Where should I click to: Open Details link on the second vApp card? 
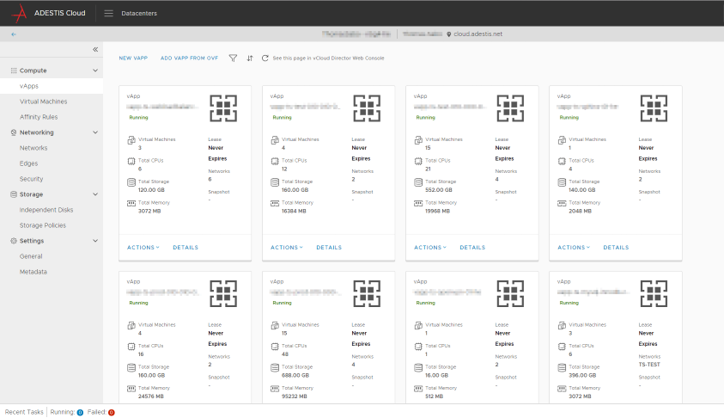coord(329,247)
